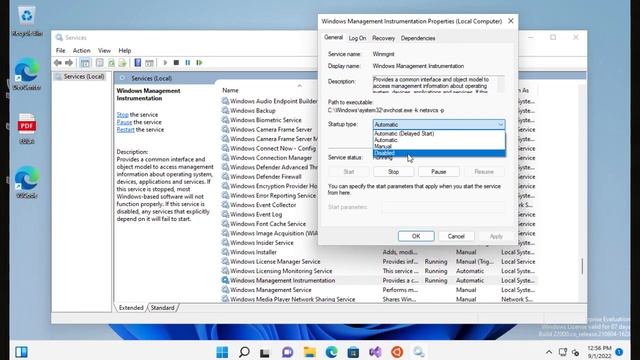Switch to the Log On tab
Screen dimensions: 640x360
[357, 38]
